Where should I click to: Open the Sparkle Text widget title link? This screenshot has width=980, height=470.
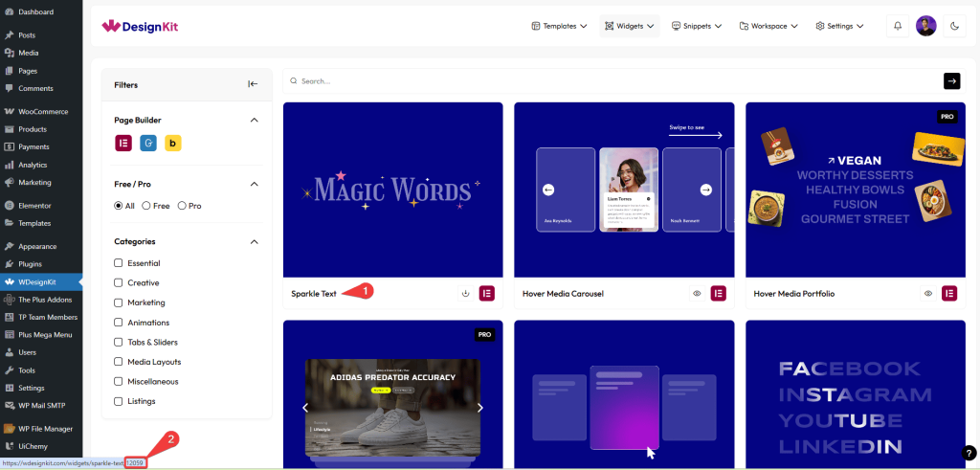(314, 294)
